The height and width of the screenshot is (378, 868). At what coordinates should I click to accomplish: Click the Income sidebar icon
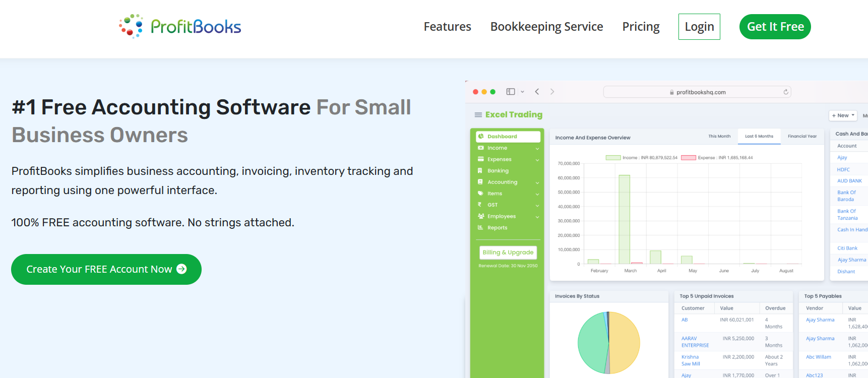[481, 148]
